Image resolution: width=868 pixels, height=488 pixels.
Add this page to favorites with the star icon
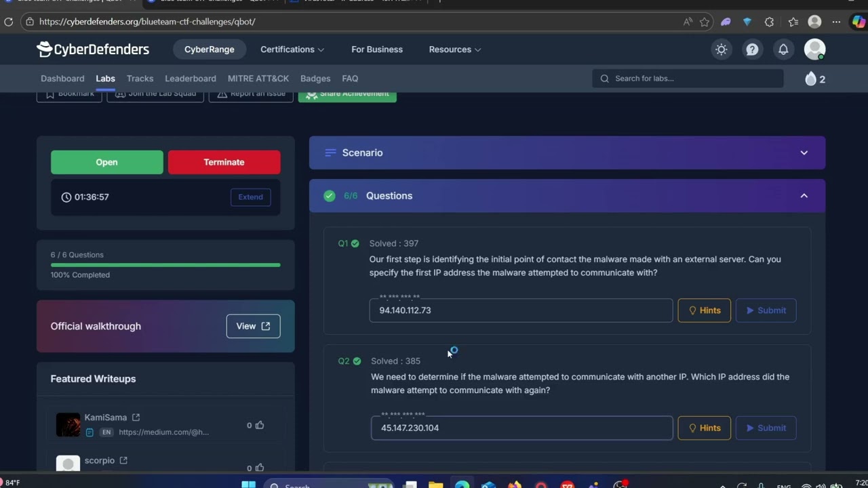pyautogui.click(x=705, y=22)
